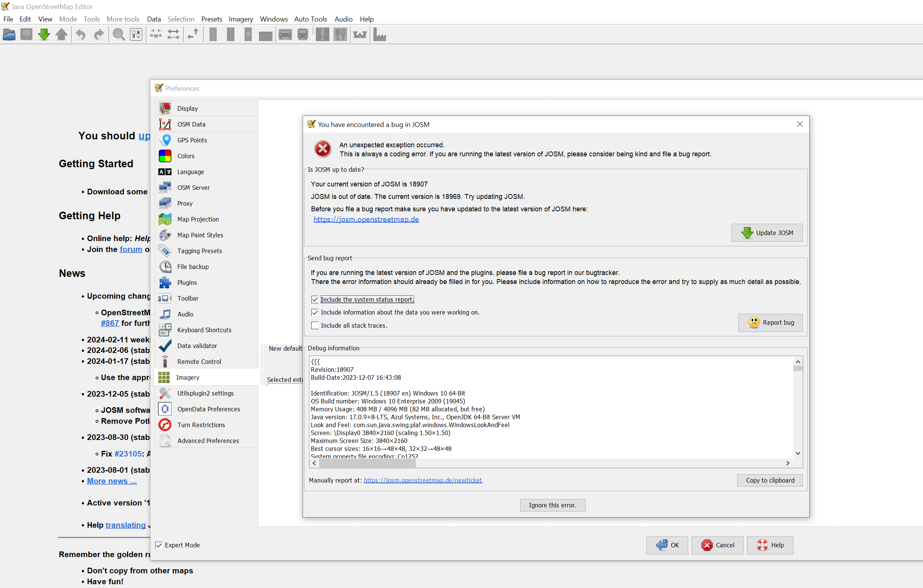Image resolution: width=923 pixels, height=588 pixels.
Task: Click Copy to clipboard button
Action: 770,480
